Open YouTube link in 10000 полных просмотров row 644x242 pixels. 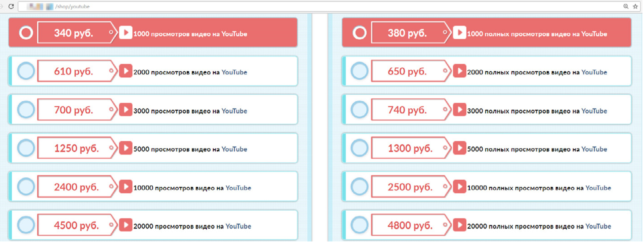[598, 188]
